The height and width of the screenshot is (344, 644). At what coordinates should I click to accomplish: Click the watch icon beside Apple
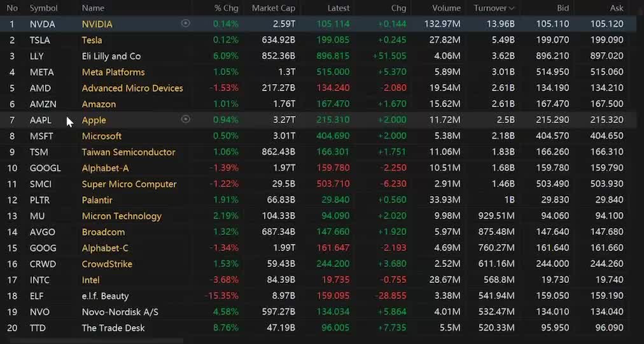click(x=185, y=119)
